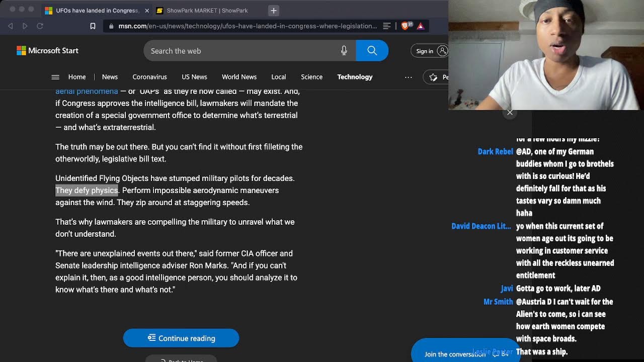Click the webcam video thumbnail

tap(546, 55)
